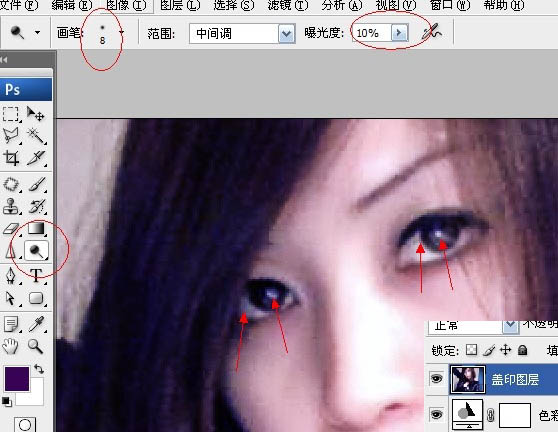
Task: Hide the adjustment layer below 盖印图层
Action: 437,415
